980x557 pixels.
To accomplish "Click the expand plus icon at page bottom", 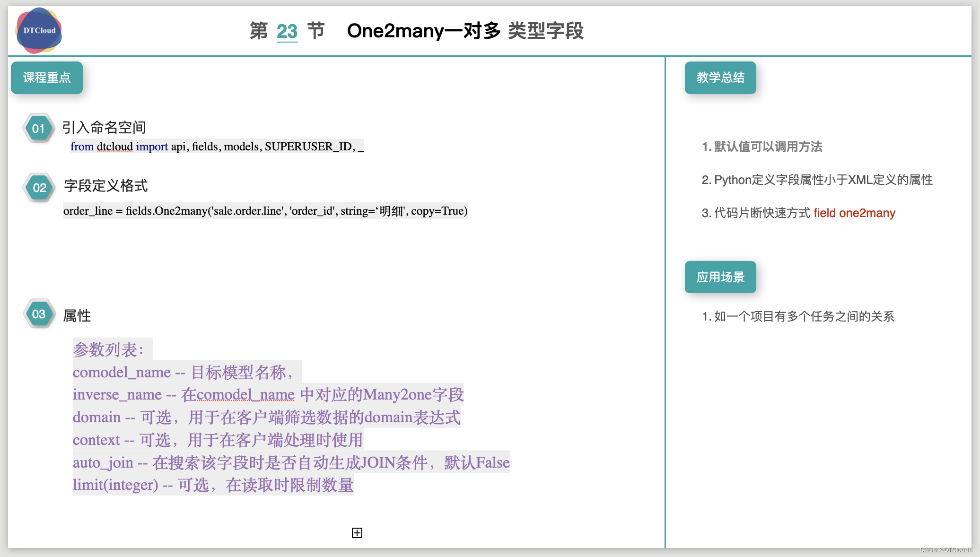I will [357, 533].
